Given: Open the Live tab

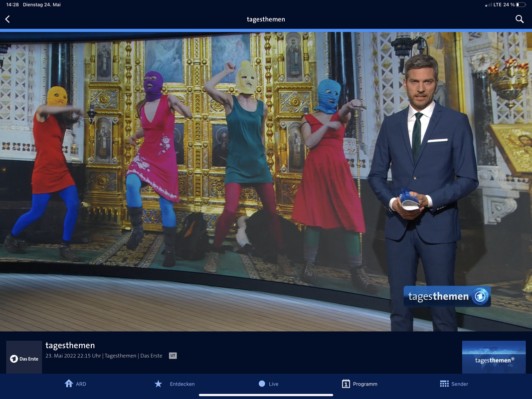Looking at the screenshot, I should click(x=268, y=384).
